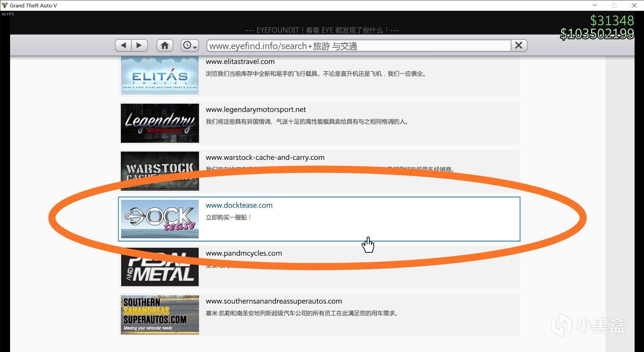The image size is (644, 352).
Task: Visit www.docktease.com link
Action: pos(239,205)
